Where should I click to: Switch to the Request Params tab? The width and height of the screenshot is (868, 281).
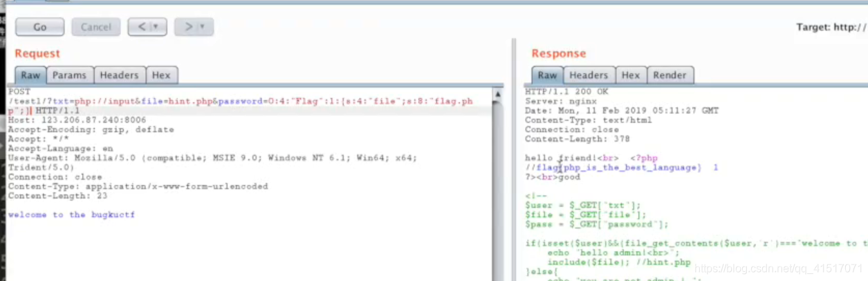tap(70, 75)
